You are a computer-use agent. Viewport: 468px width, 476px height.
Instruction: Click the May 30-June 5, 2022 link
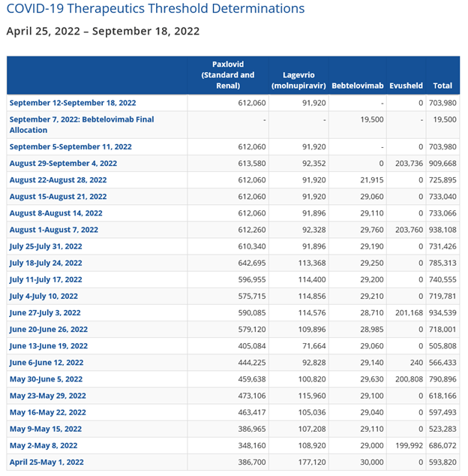pos(46,379)
